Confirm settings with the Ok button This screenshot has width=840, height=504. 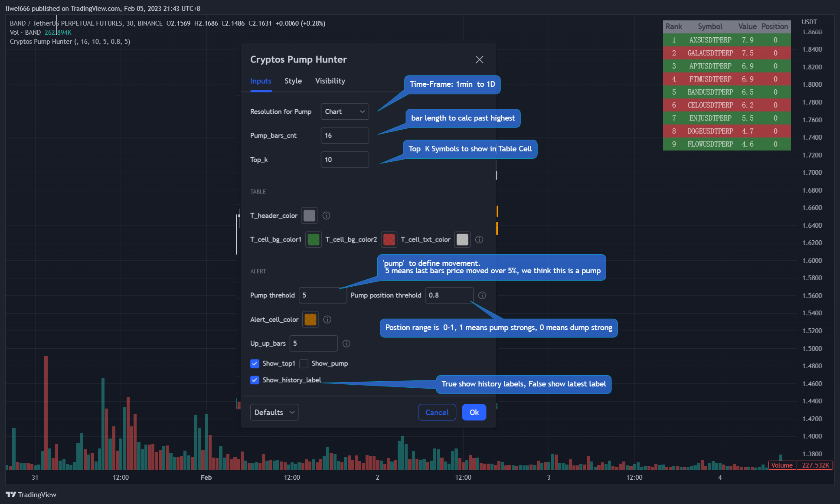(x=474, y=412)
